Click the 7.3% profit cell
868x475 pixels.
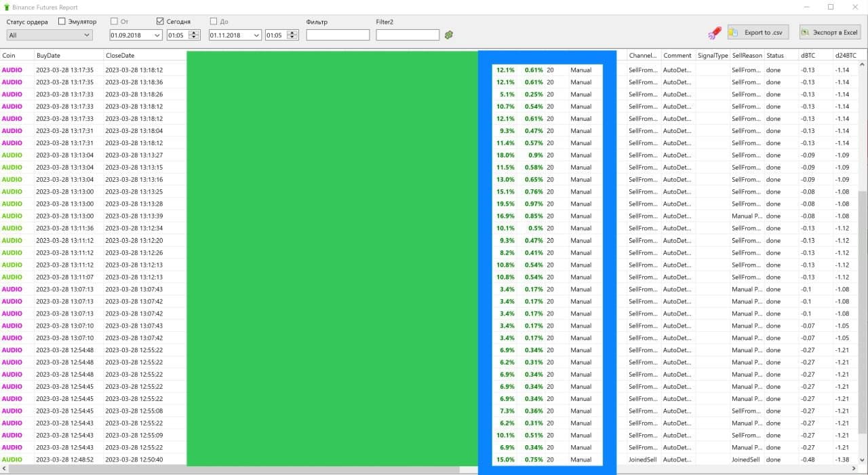coord(507,411)
